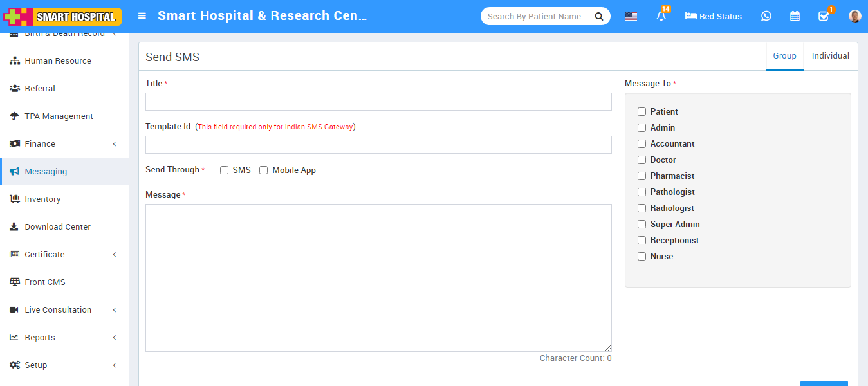Screen dimensions: 868x386
Task: Open the WhatsApp chat icon
Action: coord(766,16)
